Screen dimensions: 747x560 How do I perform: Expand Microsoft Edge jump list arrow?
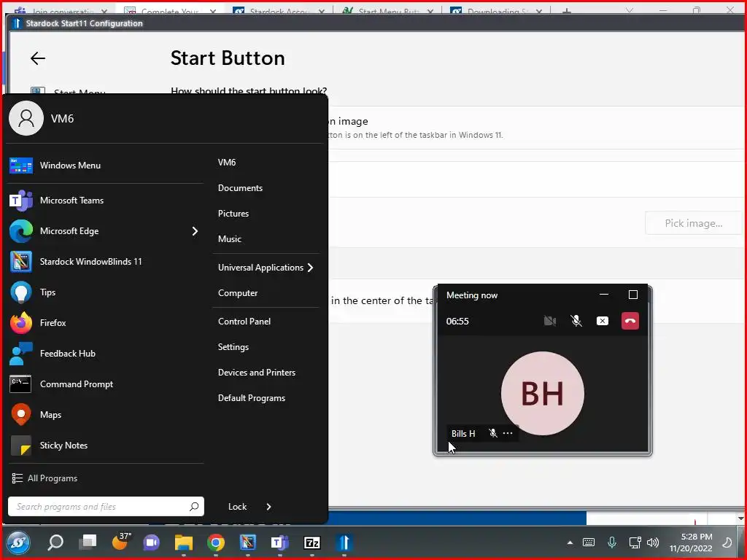[195, 231]
